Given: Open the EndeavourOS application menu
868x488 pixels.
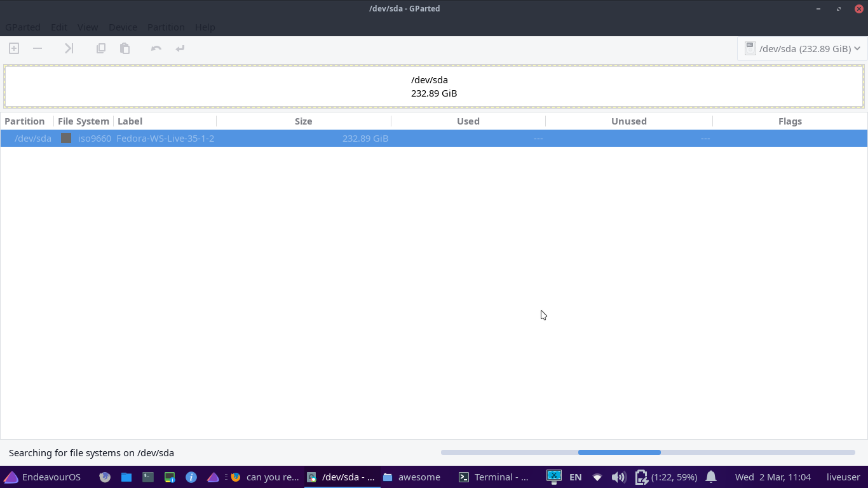Looking at the screenshot, I should (x=42, y=477).
